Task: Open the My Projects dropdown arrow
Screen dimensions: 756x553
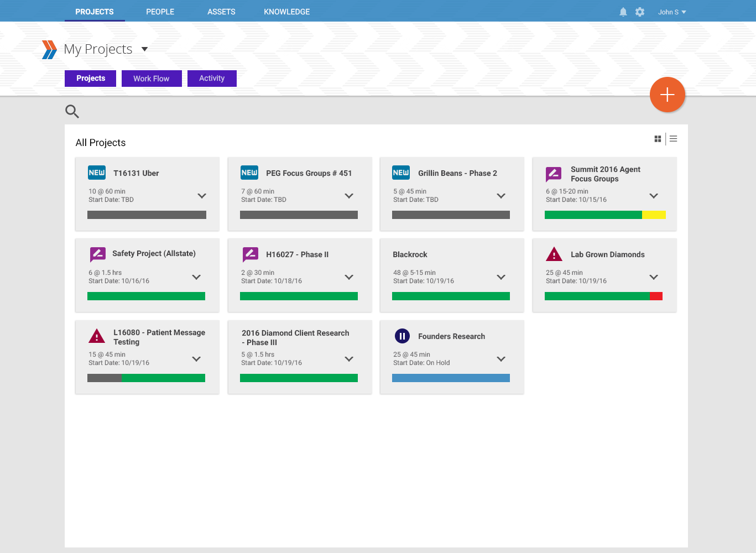Action: tap(145, 49)
